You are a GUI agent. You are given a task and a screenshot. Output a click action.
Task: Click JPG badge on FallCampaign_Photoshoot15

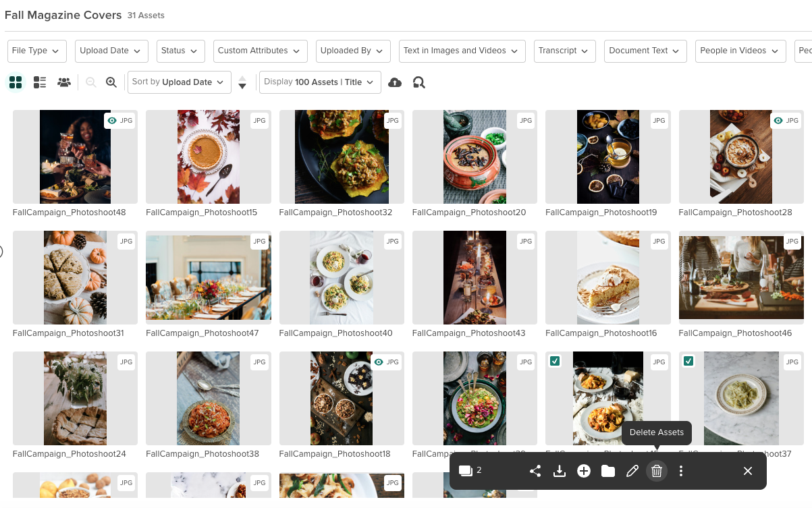pyautogui.click(x=259, y=121)
